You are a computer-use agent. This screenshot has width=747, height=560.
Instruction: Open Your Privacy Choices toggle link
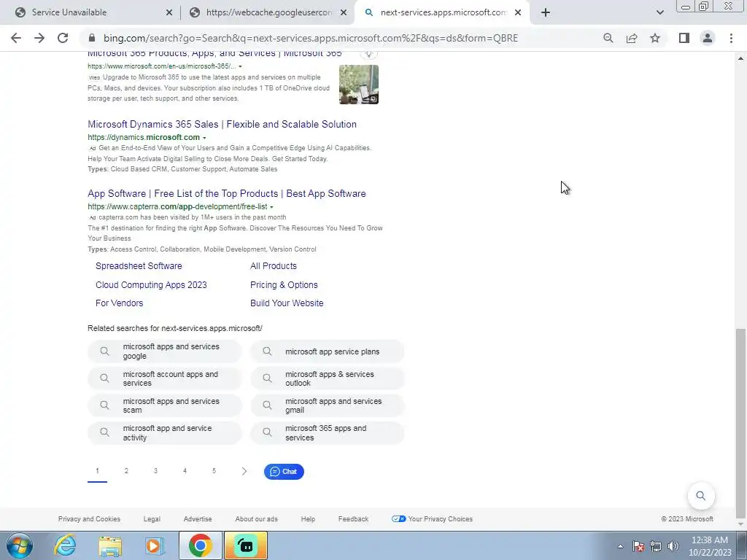click(432, 519)
